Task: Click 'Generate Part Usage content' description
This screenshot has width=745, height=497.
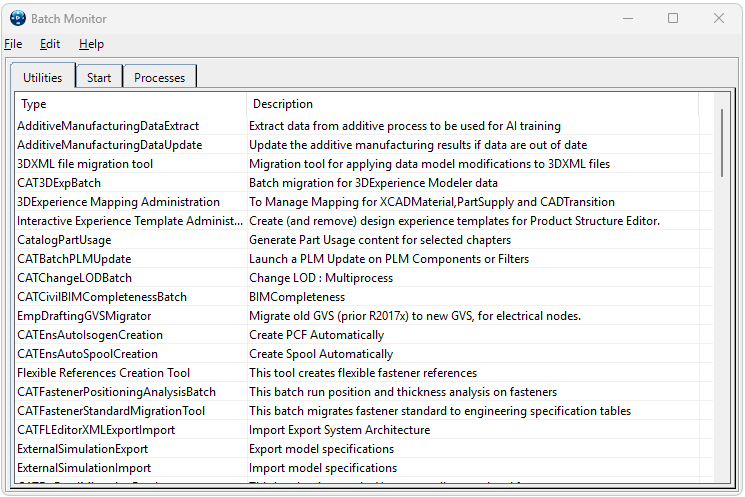Action: (380, 240)
